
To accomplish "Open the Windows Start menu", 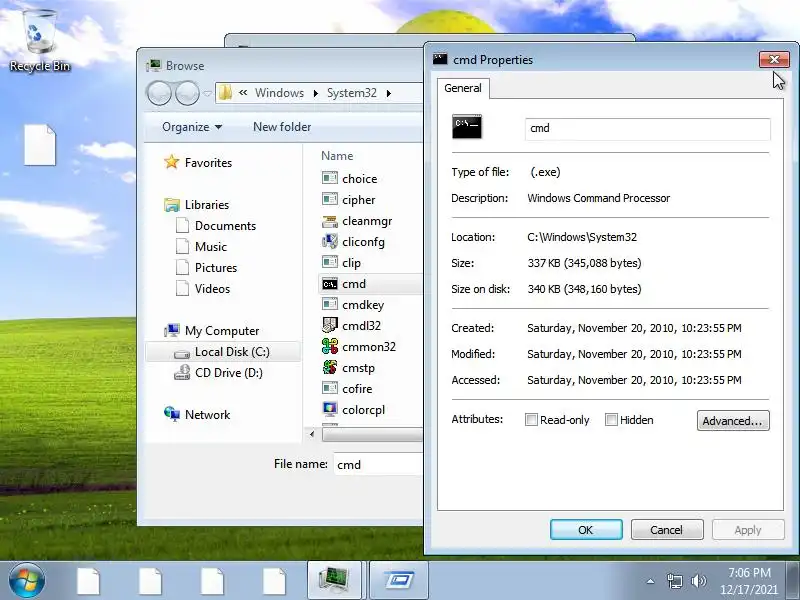I will [x=27, y=580].
